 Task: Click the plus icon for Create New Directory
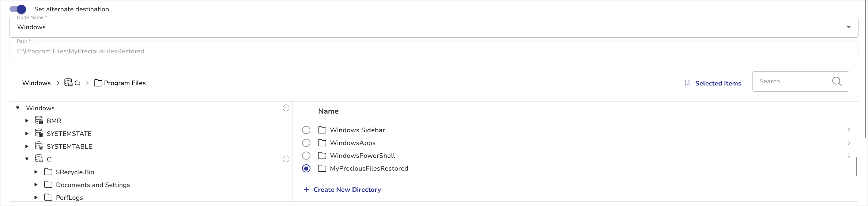pos(306,190)
